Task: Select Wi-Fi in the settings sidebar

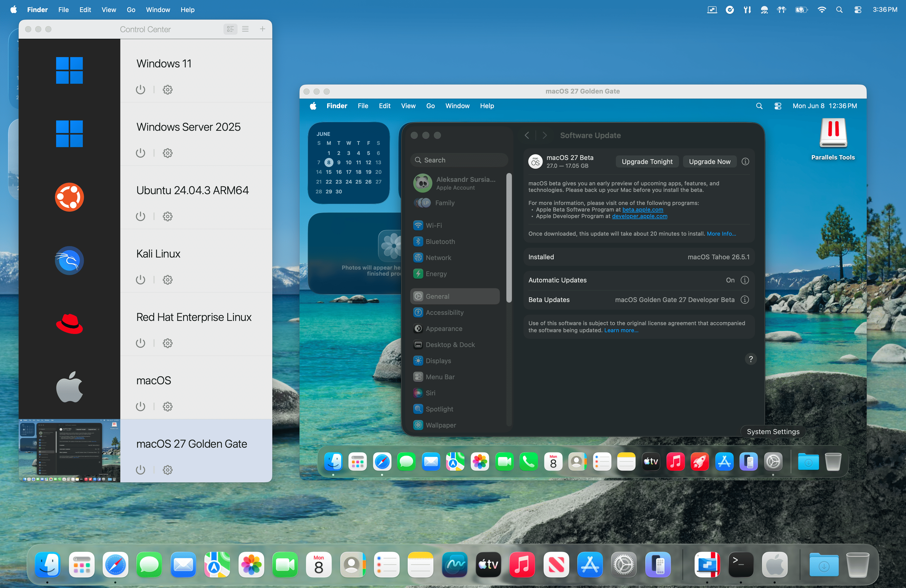Action: tap(455, 225)
